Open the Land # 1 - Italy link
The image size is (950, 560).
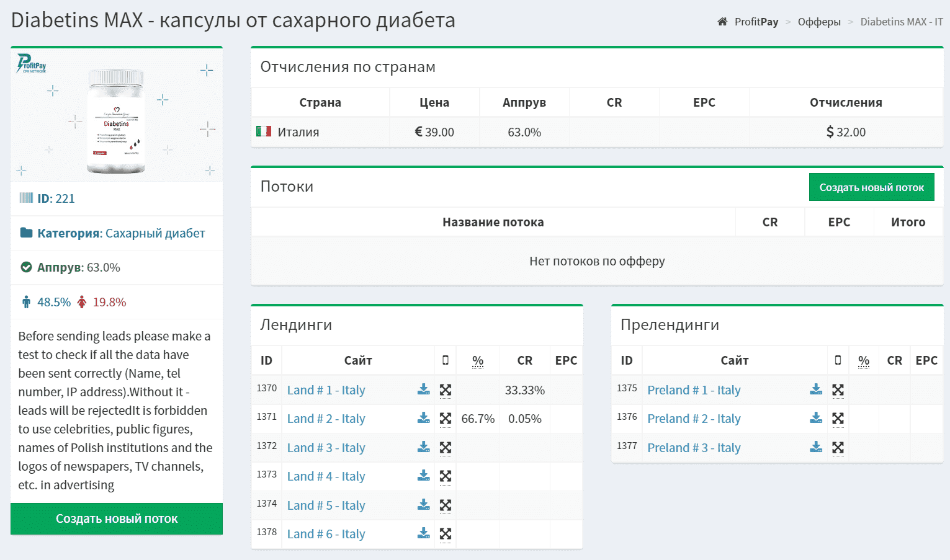tap(326, 390)
